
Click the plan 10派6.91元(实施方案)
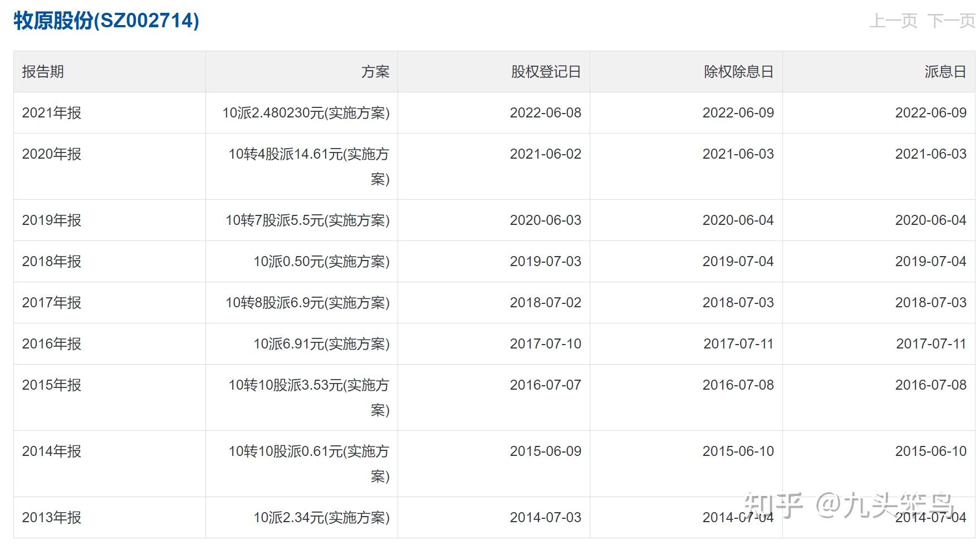(322, 344)
